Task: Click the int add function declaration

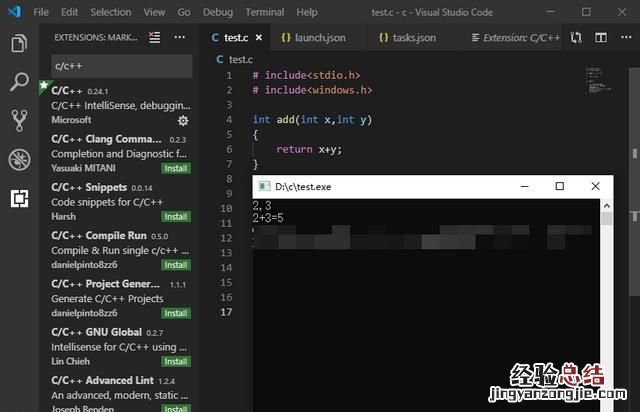Action: pyautogui.click(x=312, y=120)
